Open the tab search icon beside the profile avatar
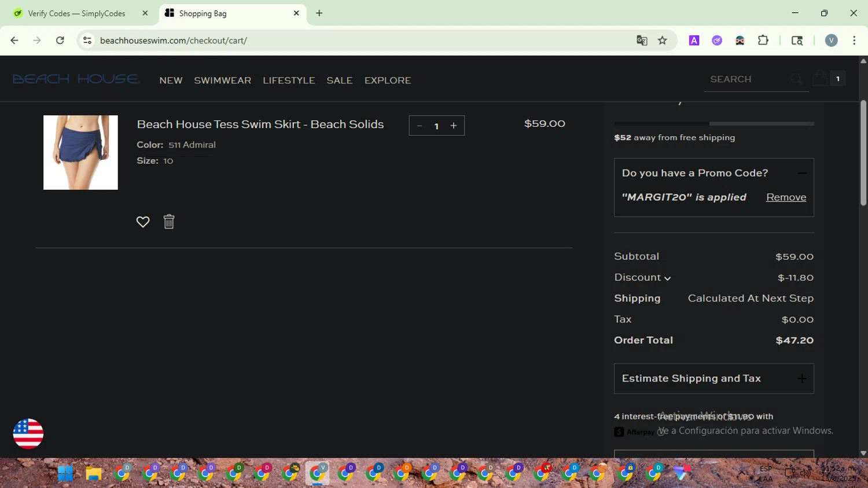 tap(797, 41)
